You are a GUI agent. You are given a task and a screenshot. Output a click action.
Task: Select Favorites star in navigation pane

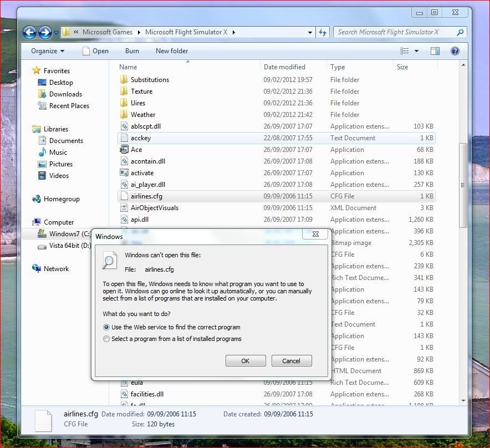[x=37, y=70]
